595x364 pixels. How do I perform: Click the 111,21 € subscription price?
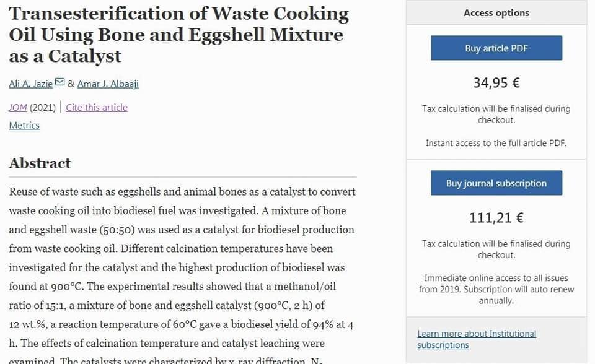point(496,218)
